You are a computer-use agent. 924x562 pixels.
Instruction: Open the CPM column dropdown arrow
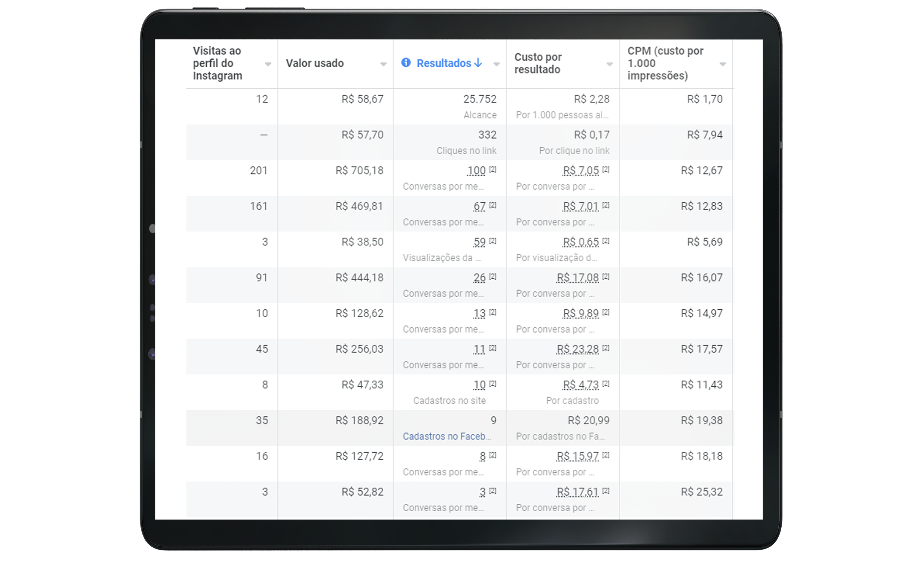click(722, 64)
